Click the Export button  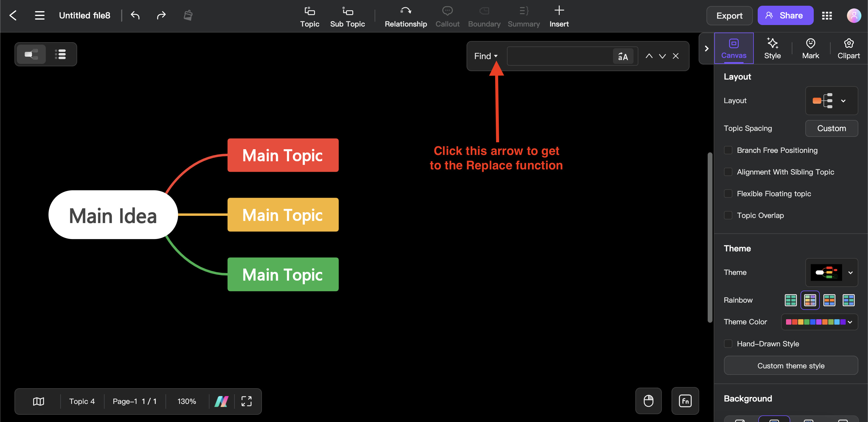[729, 15]
